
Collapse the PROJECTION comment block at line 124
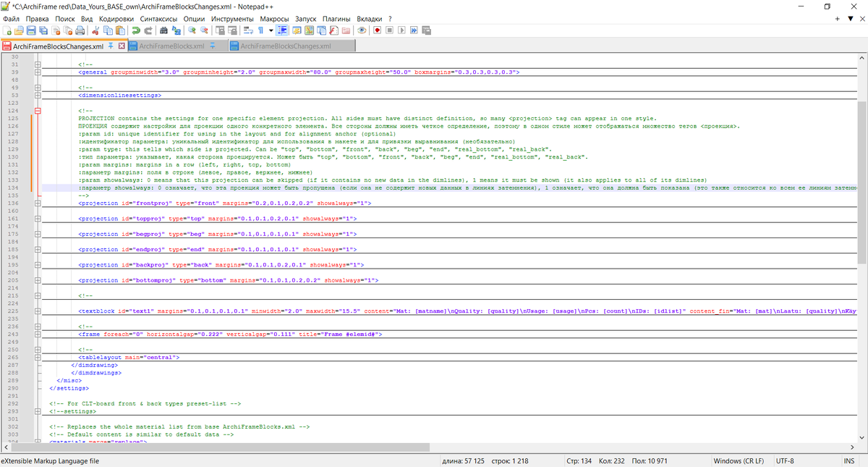click(x=38, y=111)
